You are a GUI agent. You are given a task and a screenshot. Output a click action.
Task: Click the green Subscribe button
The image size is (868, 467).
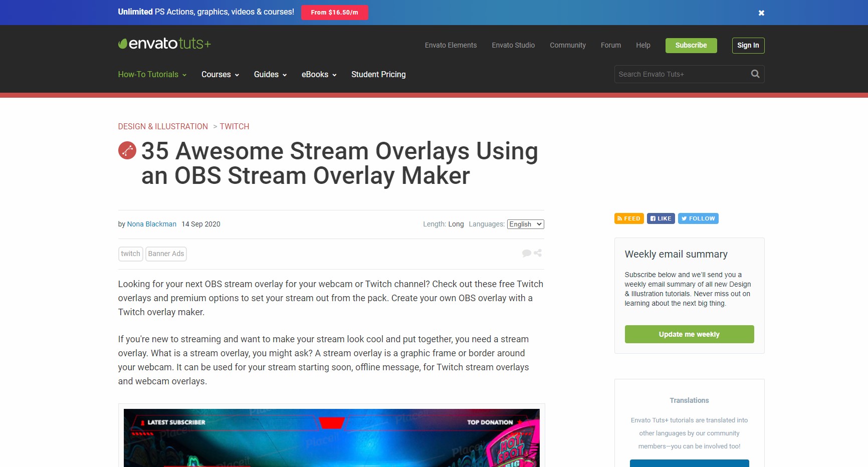pos(691,45)
